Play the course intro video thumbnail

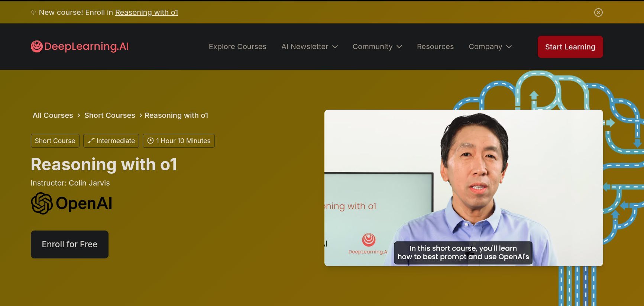[x=463, y=188]
